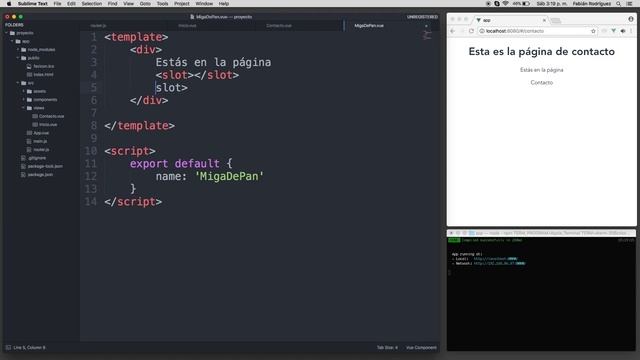Open main.js in sidebar

[40, 141]
